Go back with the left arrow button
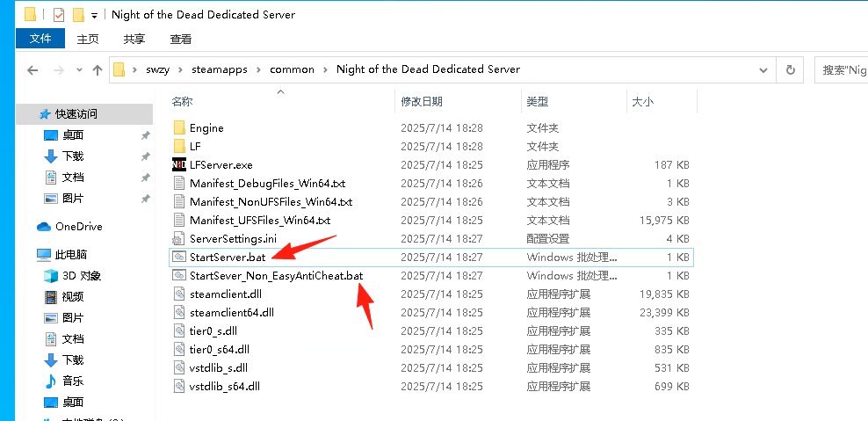Viewport: 868px width, 421px height. coord(33,69)
